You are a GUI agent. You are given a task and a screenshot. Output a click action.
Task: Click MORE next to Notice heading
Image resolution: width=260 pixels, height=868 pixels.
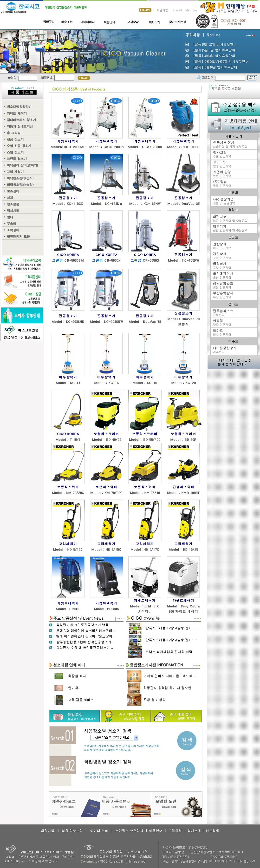coord(250,35)
